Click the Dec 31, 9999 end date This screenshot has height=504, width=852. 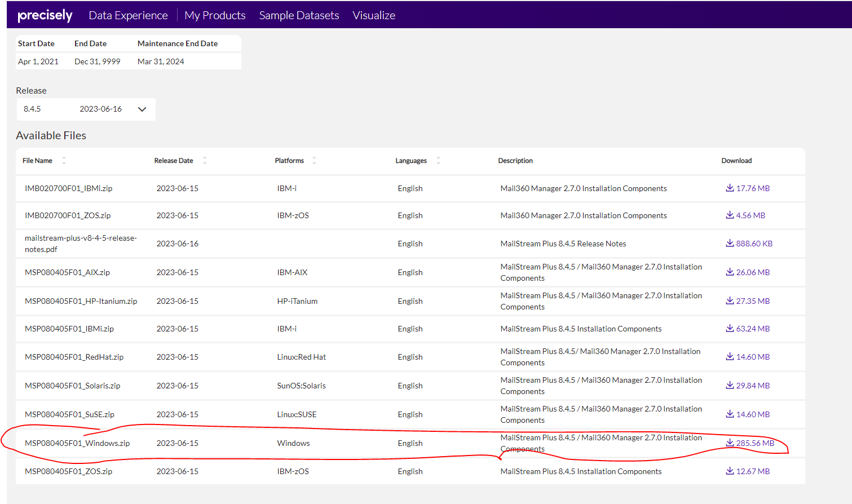98,61
